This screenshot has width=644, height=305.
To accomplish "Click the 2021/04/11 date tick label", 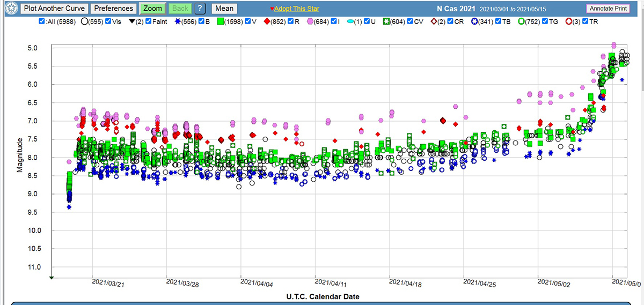I will (332, 282).
